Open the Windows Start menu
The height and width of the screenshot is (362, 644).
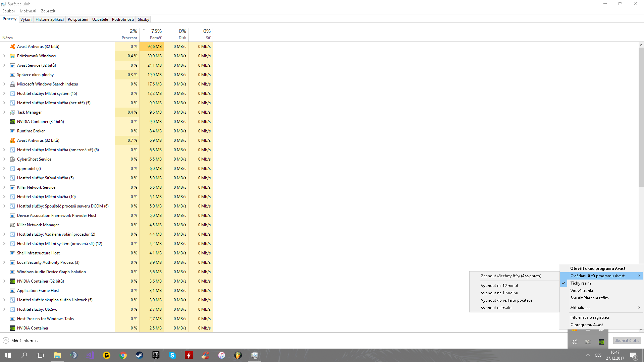click(x=8, y=355)
